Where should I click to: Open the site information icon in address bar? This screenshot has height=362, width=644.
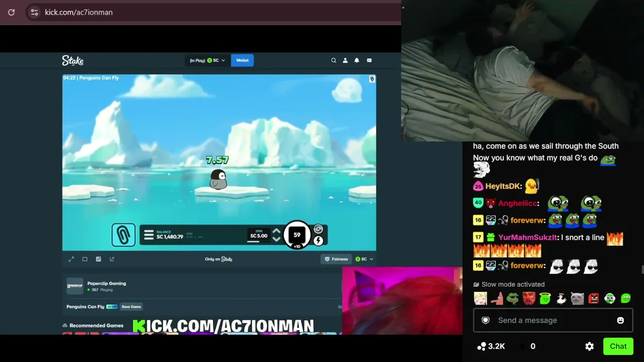[x=34, y=12]
